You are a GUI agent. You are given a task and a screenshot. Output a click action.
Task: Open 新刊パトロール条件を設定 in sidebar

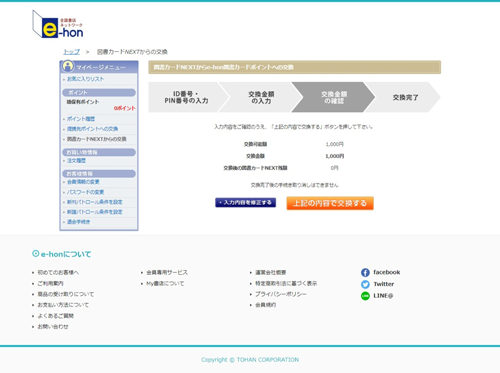point(95,202)
